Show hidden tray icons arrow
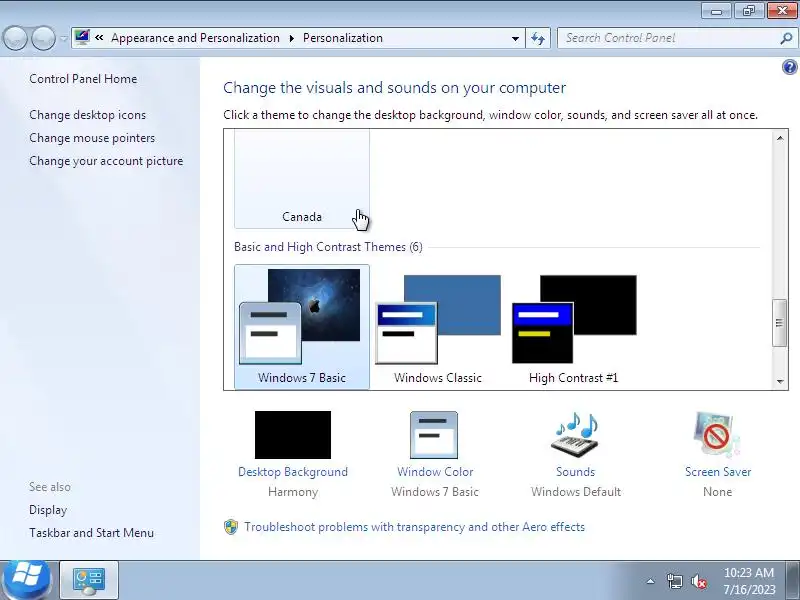The width and height of the screenshot is (800, 600). coord(651,581)
